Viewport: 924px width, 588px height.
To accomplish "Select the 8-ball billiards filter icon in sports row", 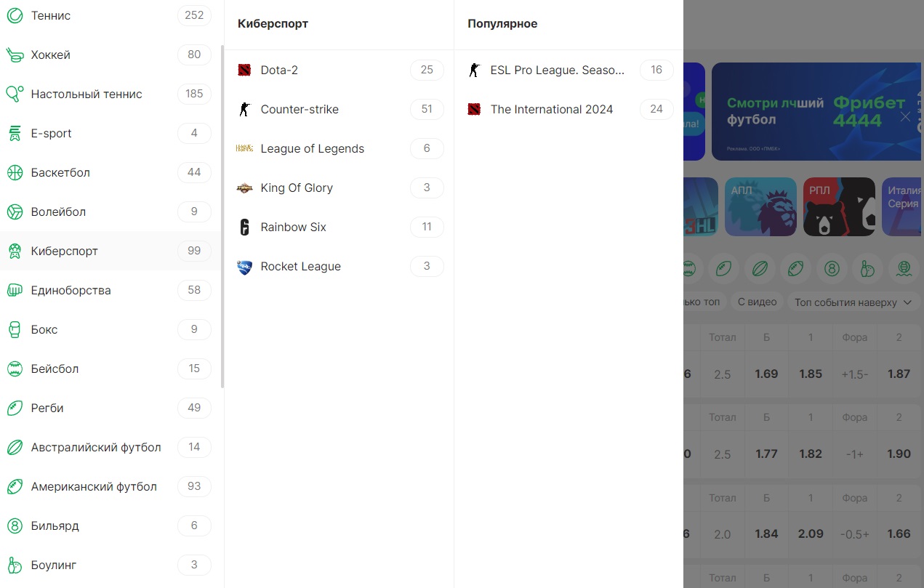I will 832,269.
